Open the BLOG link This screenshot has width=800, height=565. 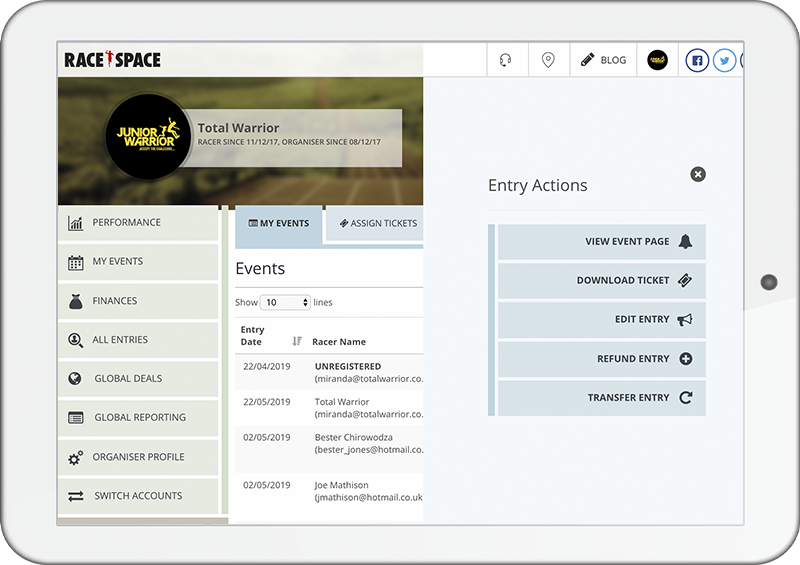pyautogui.click(x=603, y=60)
